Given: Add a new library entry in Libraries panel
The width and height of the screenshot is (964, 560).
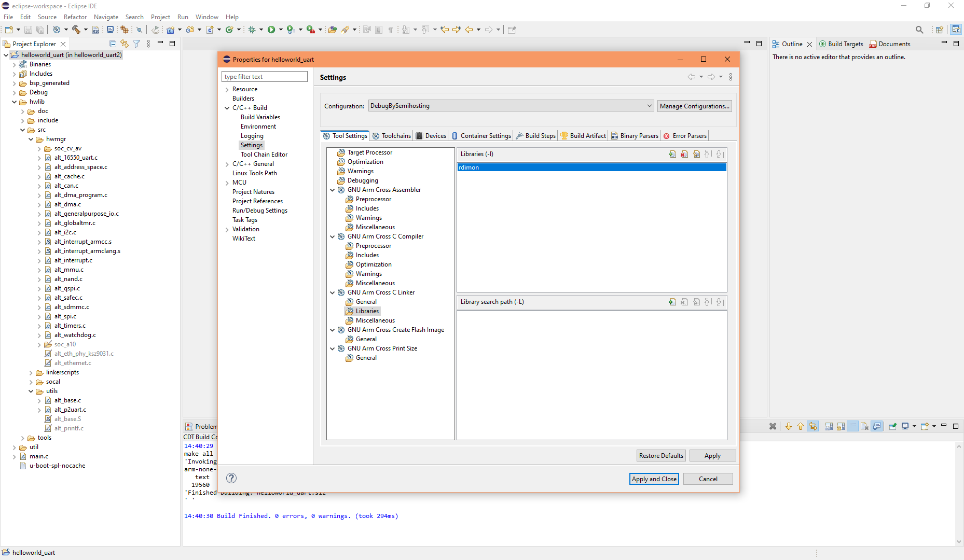Looking at the screenshot, I should pyautogui.click(x=672, y=154).
